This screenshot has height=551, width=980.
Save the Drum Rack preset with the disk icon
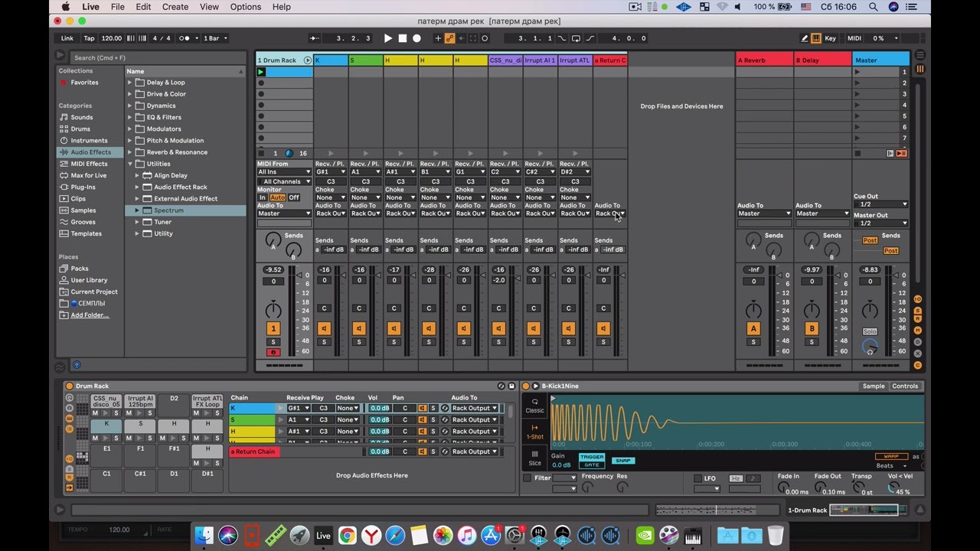tap(511, 386)
